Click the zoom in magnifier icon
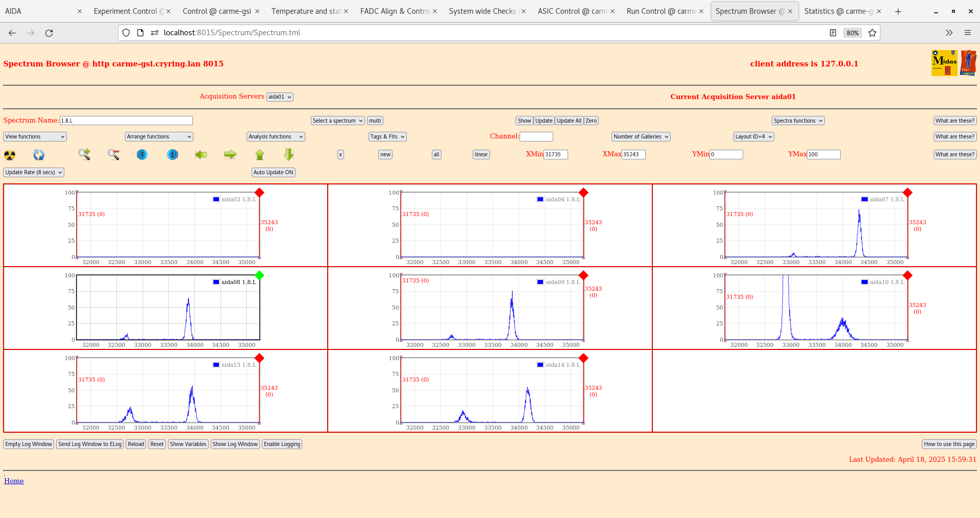The image size is (980, 518). pos(84,154)
